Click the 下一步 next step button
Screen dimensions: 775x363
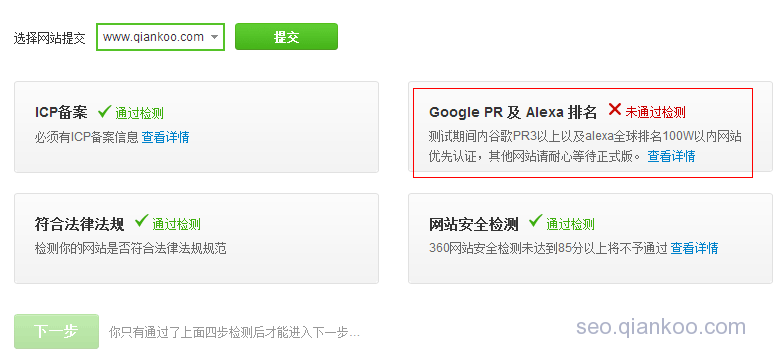(56, 331)
